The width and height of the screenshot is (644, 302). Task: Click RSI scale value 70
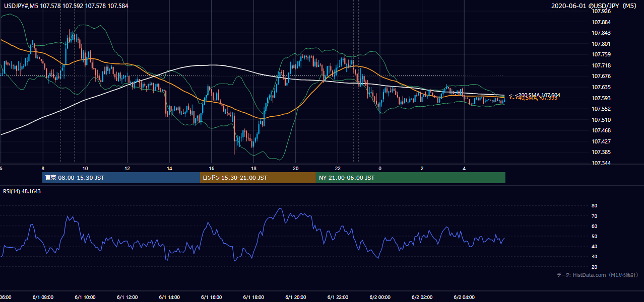pos(594,216)
